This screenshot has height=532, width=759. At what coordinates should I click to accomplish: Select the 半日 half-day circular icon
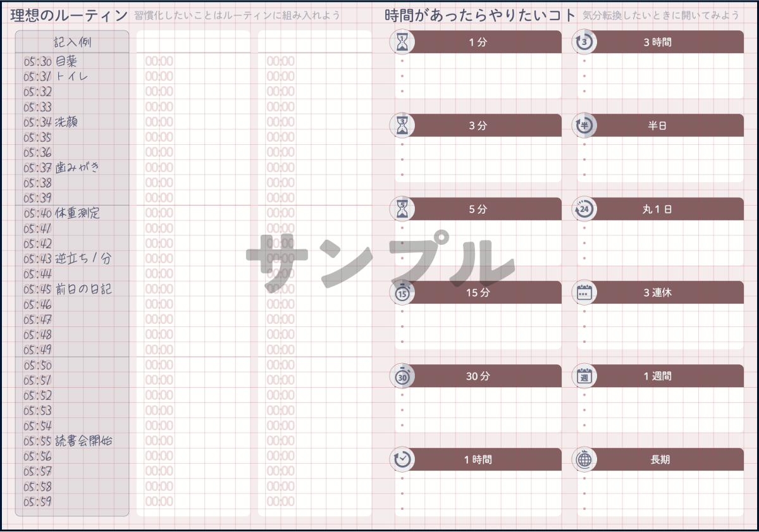click(584, 126)
